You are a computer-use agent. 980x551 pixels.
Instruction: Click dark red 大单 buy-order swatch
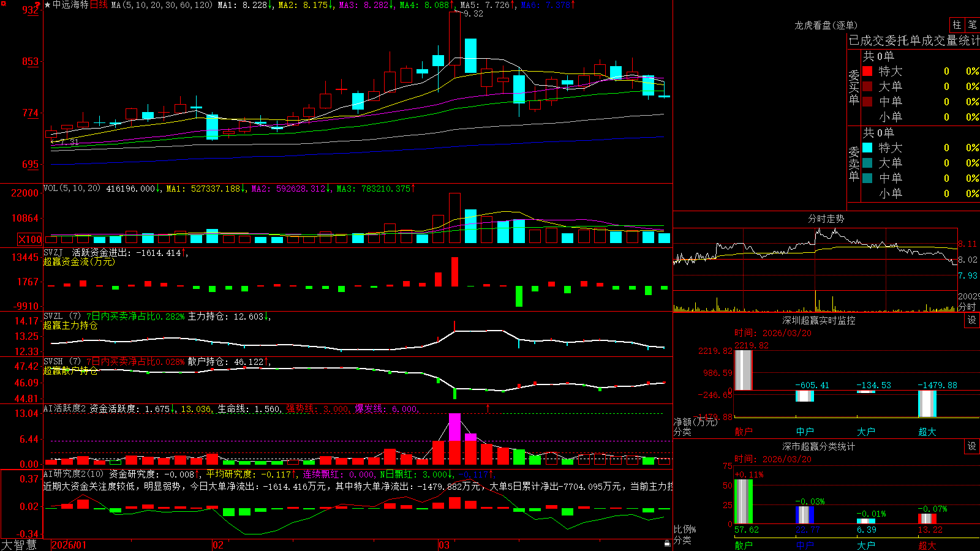pos(867,86)
